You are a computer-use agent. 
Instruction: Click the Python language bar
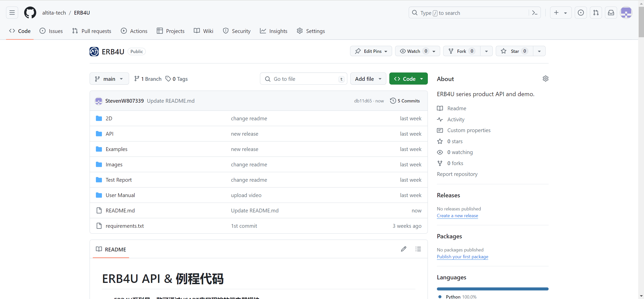tap(493, 289)
